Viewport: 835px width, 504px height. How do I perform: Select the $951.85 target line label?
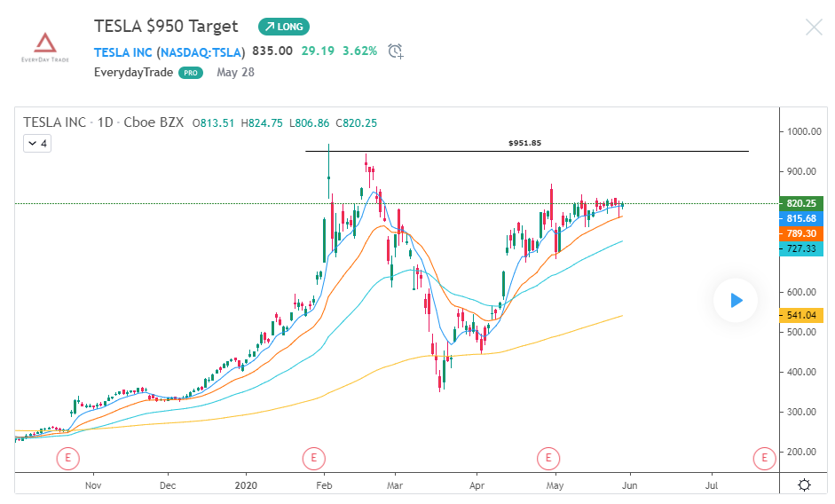tap(524, 143)
